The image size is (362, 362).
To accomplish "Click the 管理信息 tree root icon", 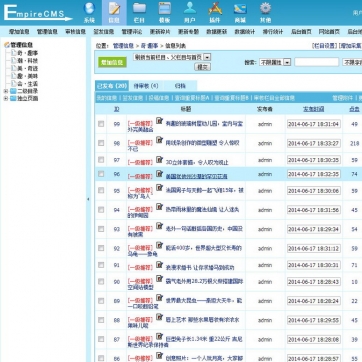I will [7, 45].
